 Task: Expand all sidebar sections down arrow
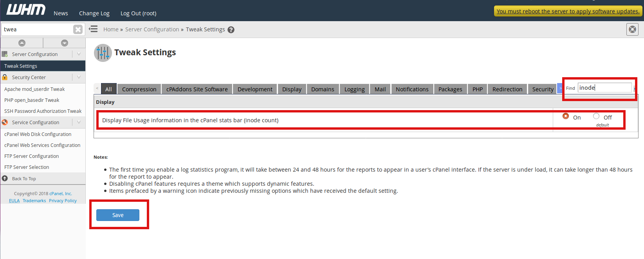coord(65,43)
